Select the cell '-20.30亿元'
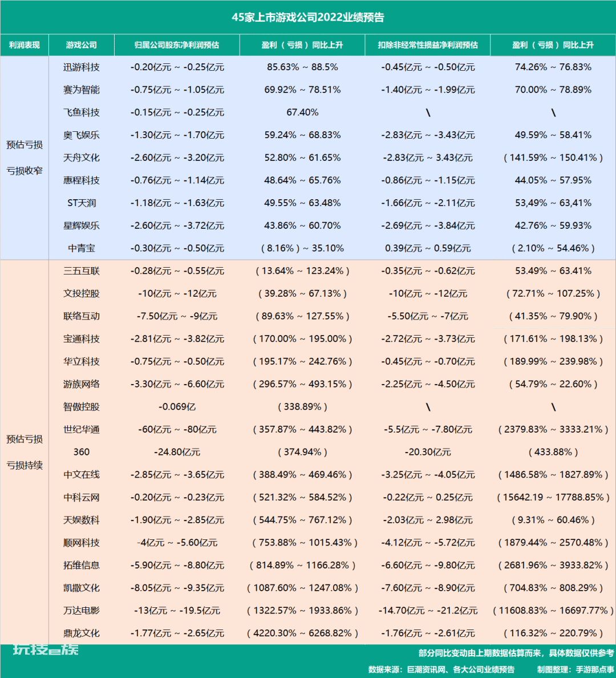616x678 pixels. click(428, 452)
